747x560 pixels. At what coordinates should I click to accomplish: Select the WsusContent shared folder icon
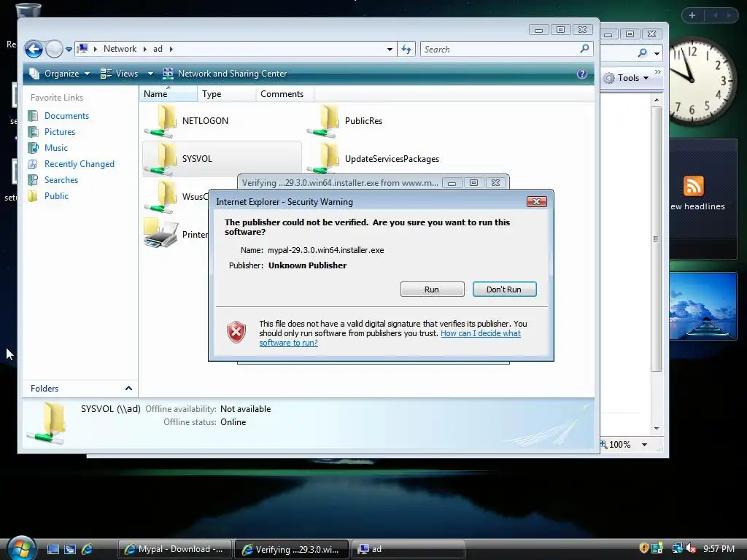161,196
